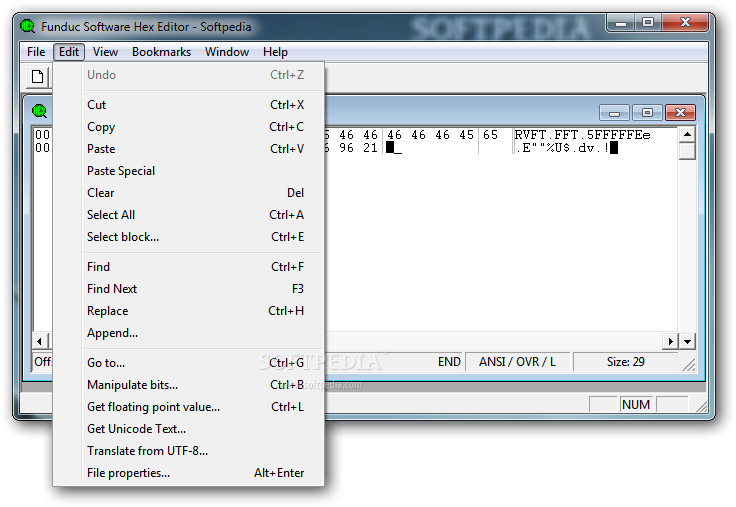Minimize the main Hex Editor window
The width and height of the screenshot is (736, 507).
pos(621,23)
